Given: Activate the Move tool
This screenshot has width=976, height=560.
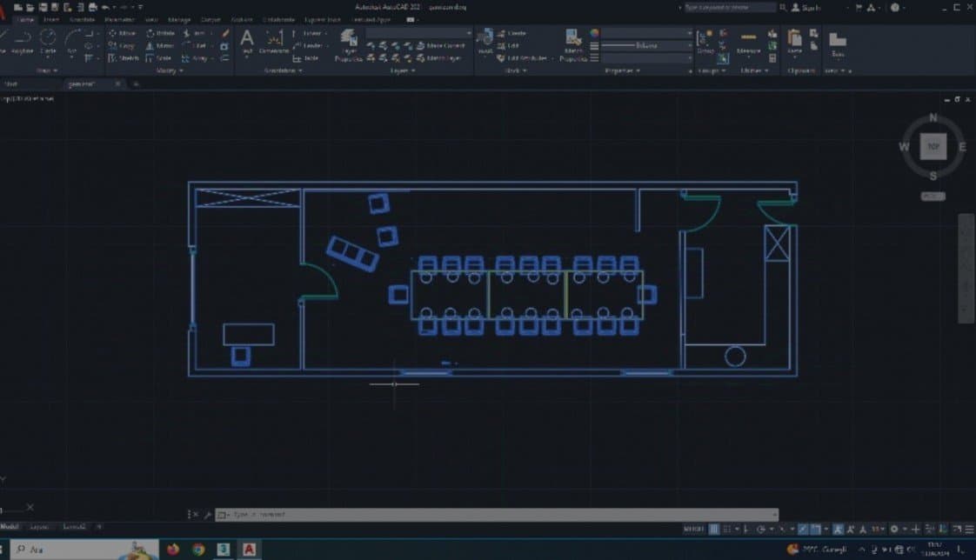Looking at the screenshot, I should coord(123,33).
